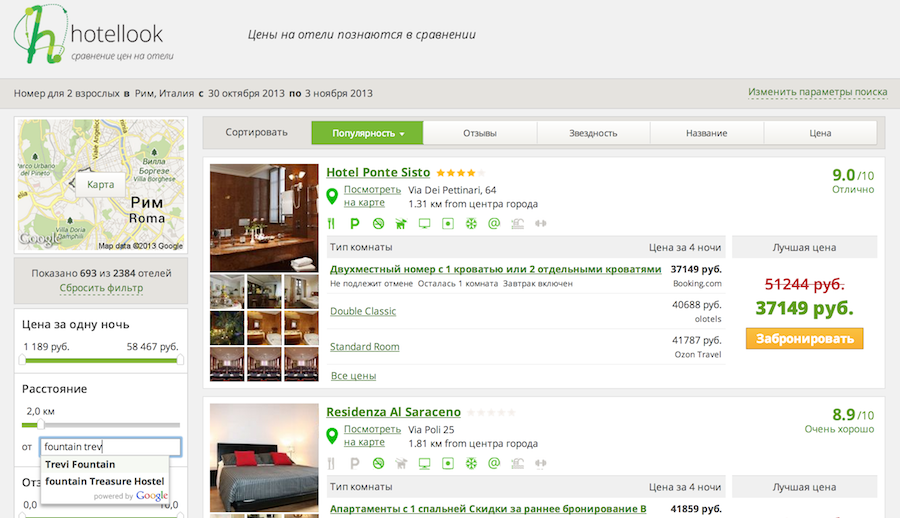900x518 pixels.
Task: Click the pets icon for Hotel Ponte Sisto
Action: point(401,223)
